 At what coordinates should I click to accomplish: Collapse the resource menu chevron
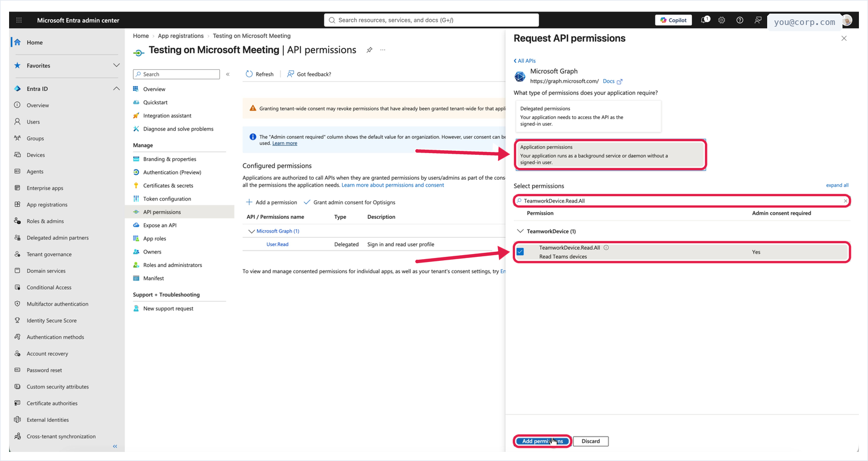pos(228,74)
